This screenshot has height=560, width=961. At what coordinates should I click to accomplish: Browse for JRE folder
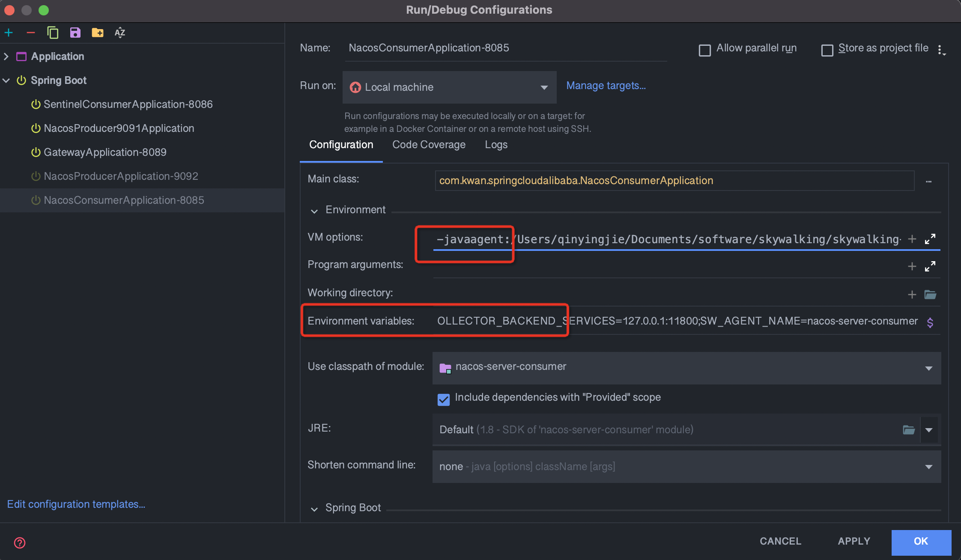point(909,429)
